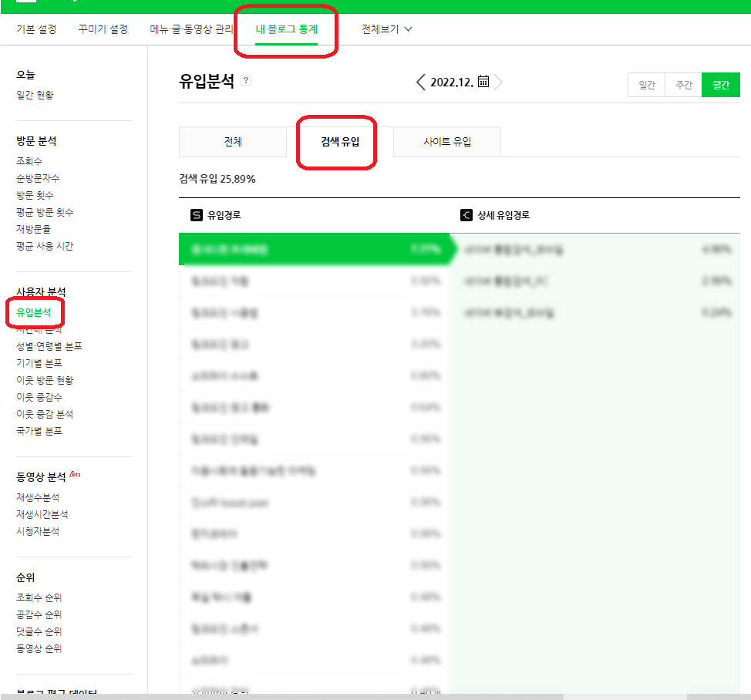
Task: Open 이웃 방문 현황 in the sidebar
Action: (45, 380)
